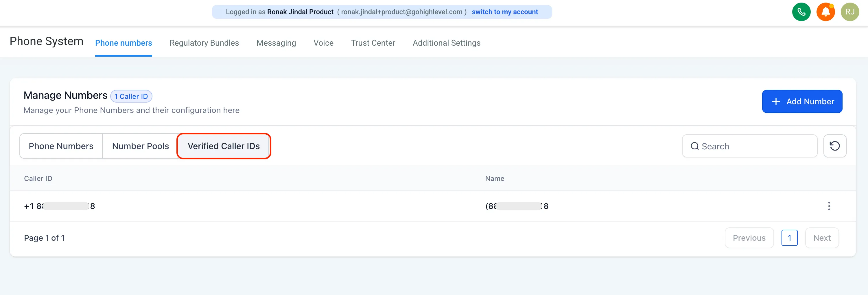Click the 1 Caller ID badge
Image resolution: width=868 pixels, height=295 pixels.
tap(131, 96)
